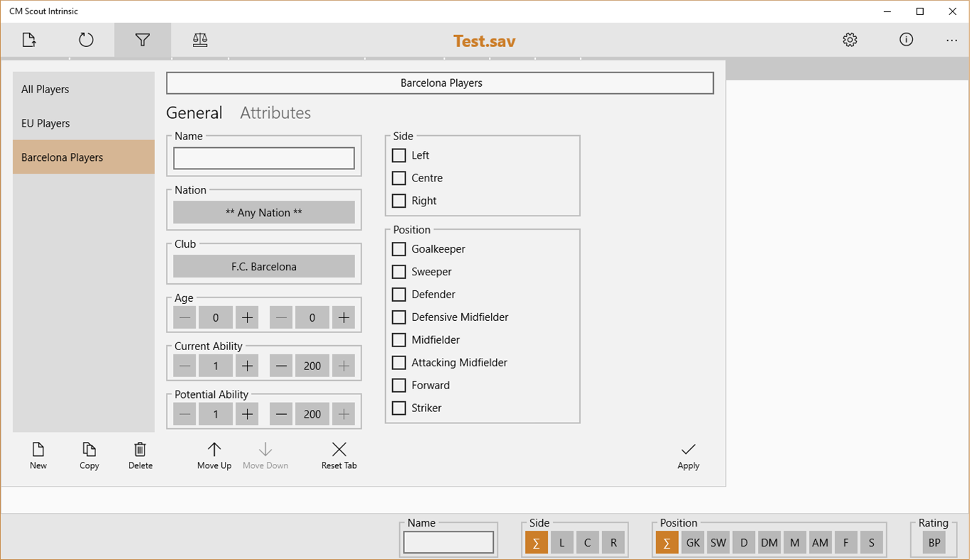Select the EU Players filter
Image resolution: width=970 pixels, height=560 pixels.
click(84, 123)
